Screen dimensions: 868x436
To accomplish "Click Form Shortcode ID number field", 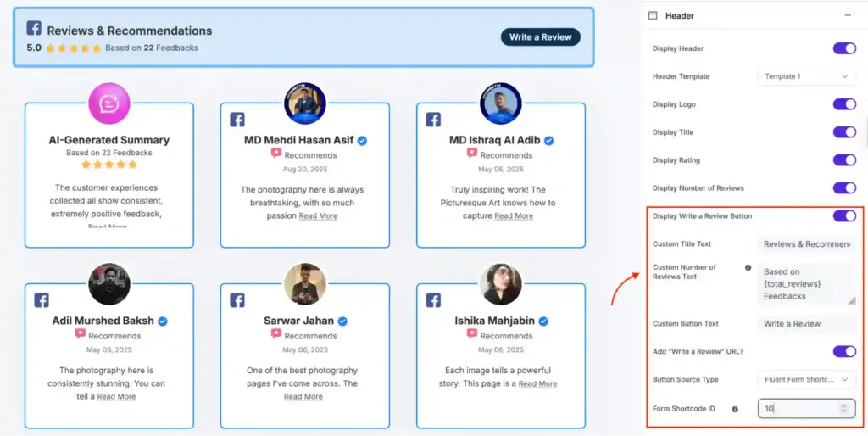I will point(807,409).
